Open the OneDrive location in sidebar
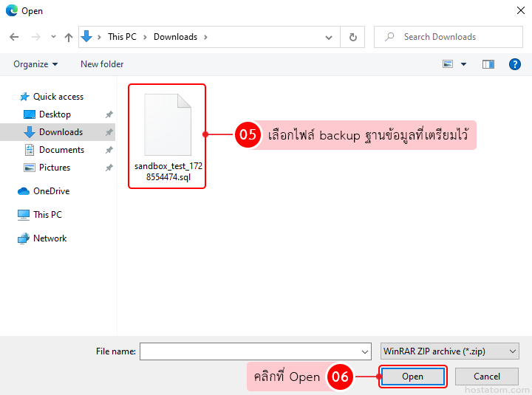532x395 pixels. (x=51, y=191)
